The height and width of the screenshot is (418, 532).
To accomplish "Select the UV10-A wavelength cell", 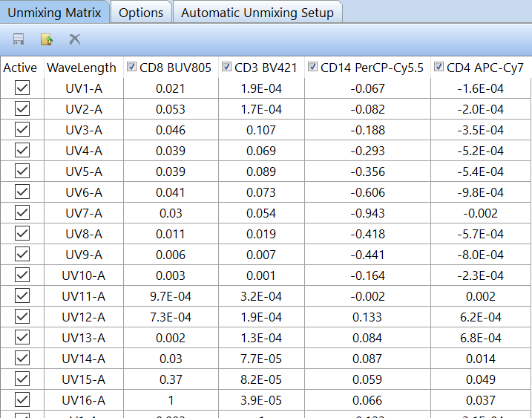I will (83, 275).
